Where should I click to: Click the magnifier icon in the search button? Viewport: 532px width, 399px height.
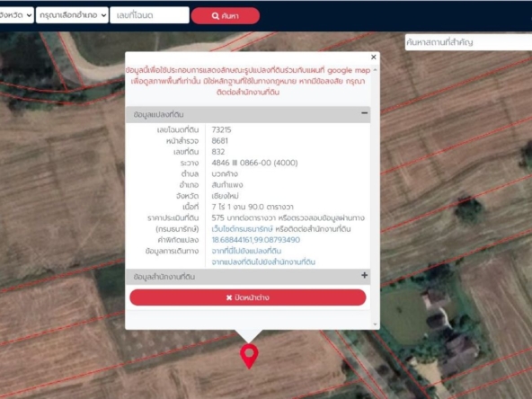click(215, 15)
